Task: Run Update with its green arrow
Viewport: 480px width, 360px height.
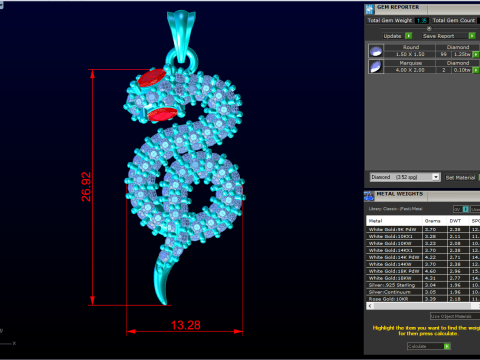Action: pyautogui.click(x=409, y=36)
